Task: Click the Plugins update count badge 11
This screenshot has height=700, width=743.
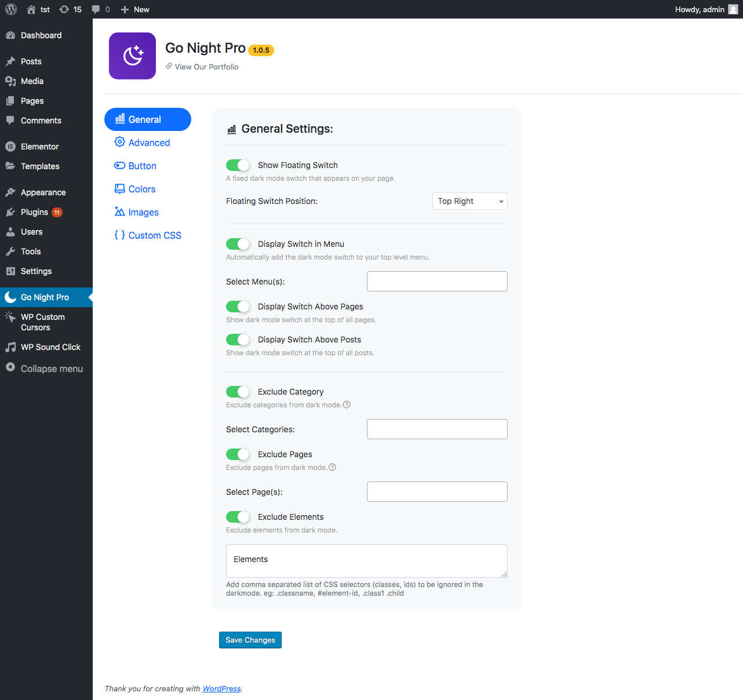Action: tap(57, 212)
